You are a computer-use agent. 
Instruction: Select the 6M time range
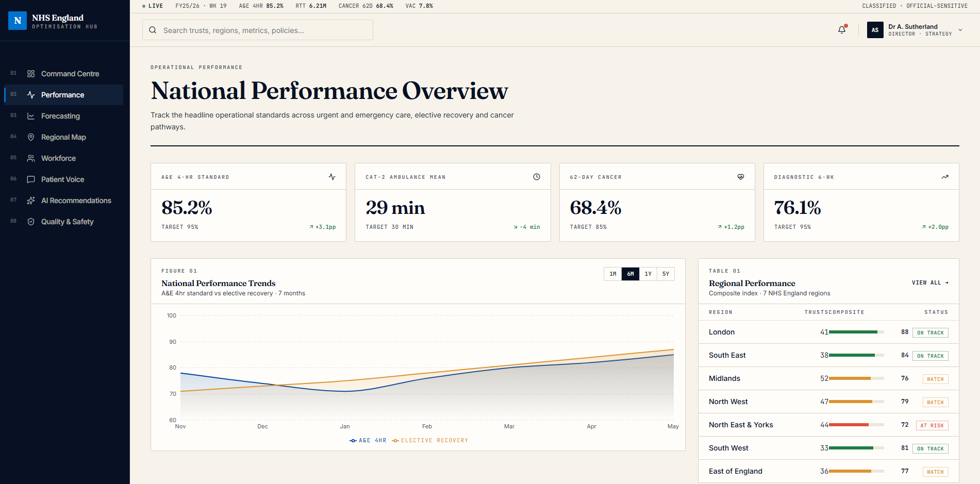coord(630,274)
